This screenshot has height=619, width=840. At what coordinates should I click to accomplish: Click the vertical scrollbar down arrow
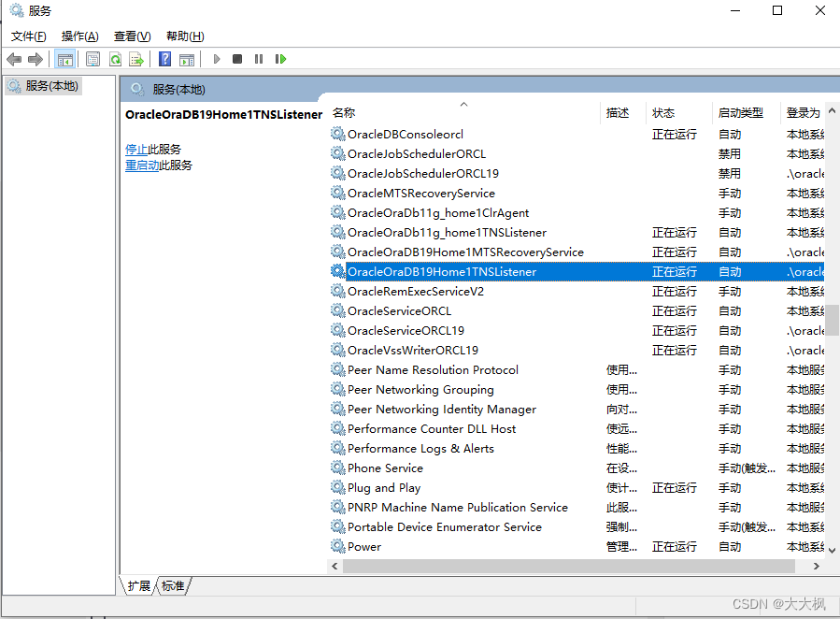(x=832, y=551)
